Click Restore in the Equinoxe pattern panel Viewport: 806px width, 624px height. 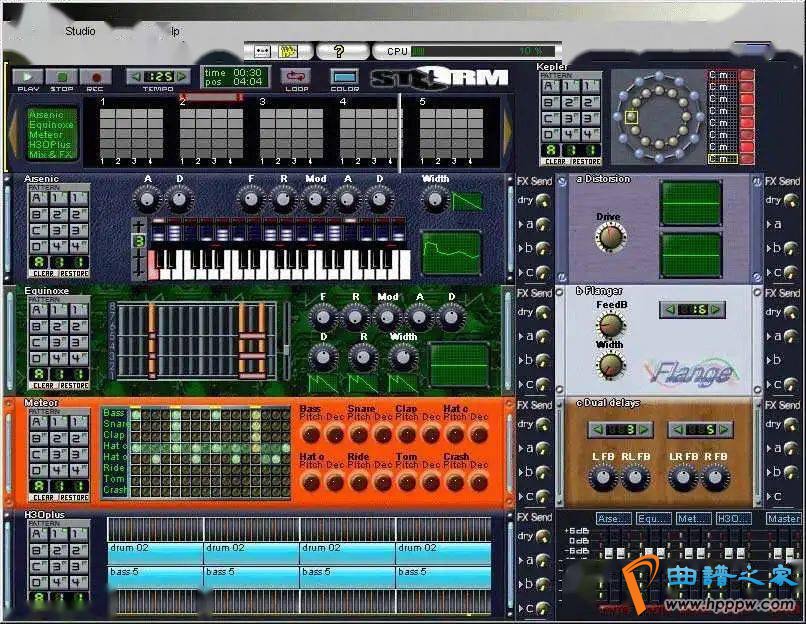pos(75,385)
